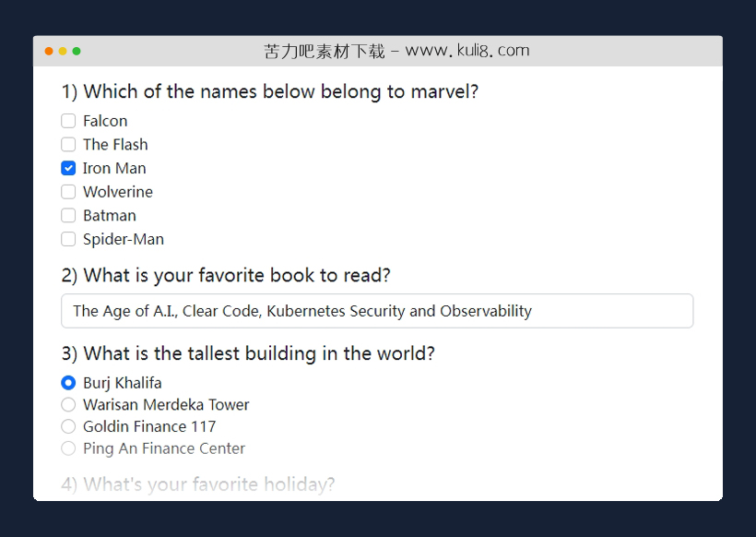
Task: Check the Falcon checkbox
Action: pos(68,121)
